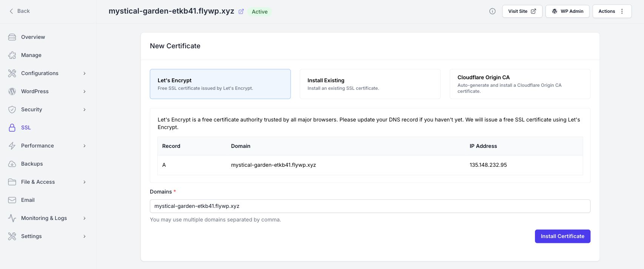Image resolution: width=644 pixels, height=269 pixels.
Task: Click the SSL padlock icon
Action: (12, 128)
